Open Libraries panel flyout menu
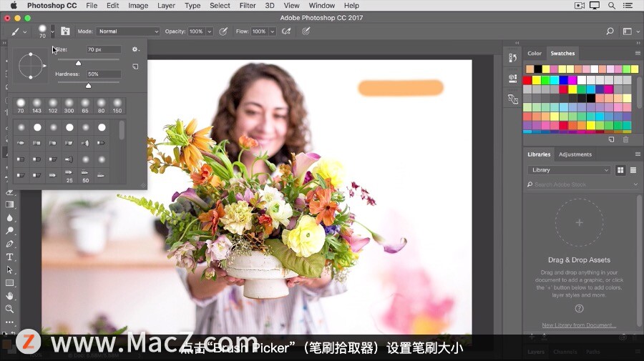This screenshot has width=644, height=361. click(x=638, y=154)
